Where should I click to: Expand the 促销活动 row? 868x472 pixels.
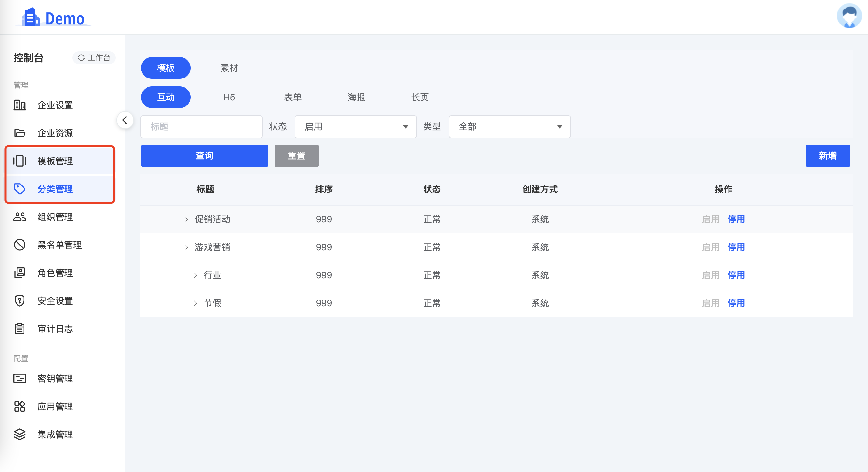click(186, 220)
